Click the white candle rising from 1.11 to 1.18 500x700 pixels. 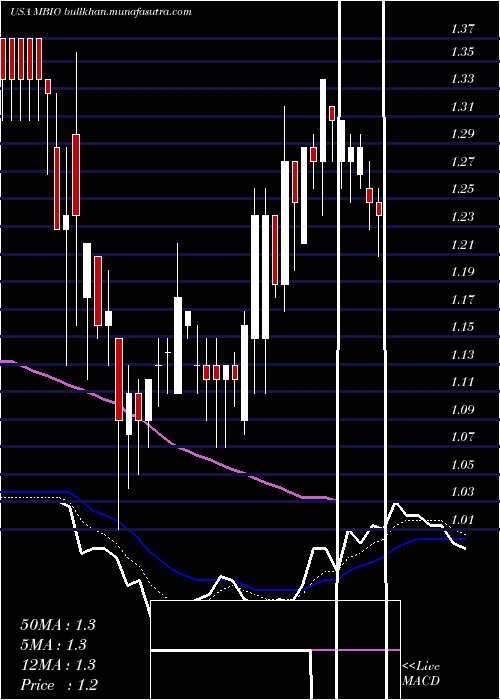[x=178, y=345]
